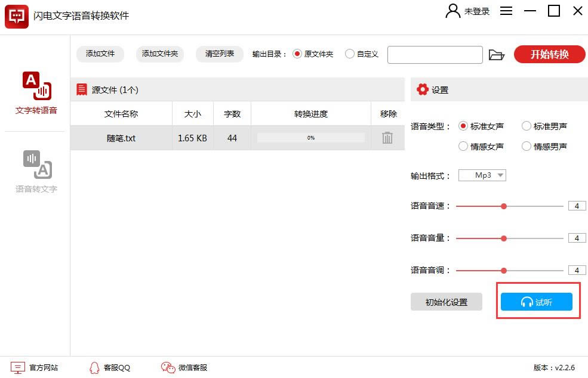Screen dimensions: 588x378
Task: Open 微信客服 WeChat icon
Action: click(x=168, y=367)
